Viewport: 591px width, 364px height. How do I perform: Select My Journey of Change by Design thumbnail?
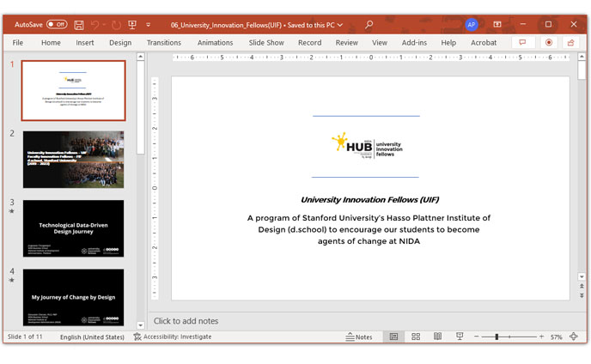click(x=74, y=297)
